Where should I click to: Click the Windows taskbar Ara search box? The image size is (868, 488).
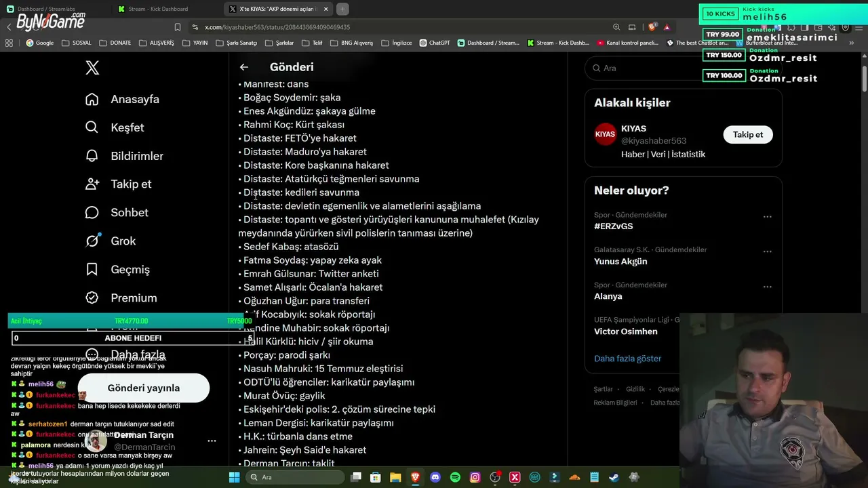tap(294, 477)
